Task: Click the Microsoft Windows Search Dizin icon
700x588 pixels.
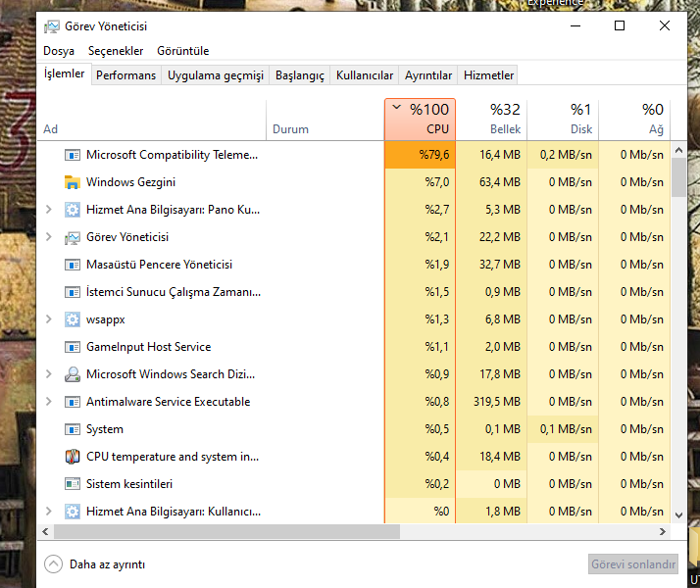Action: click(73, 374)
